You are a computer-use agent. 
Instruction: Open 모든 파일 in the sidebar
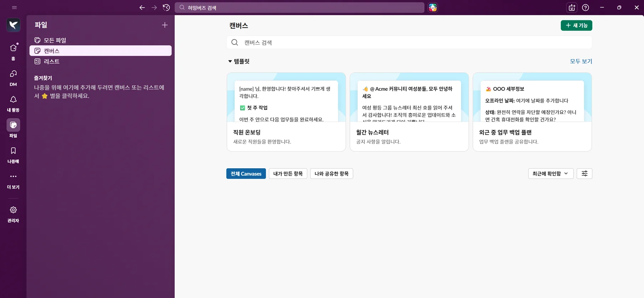pos(55,40)
